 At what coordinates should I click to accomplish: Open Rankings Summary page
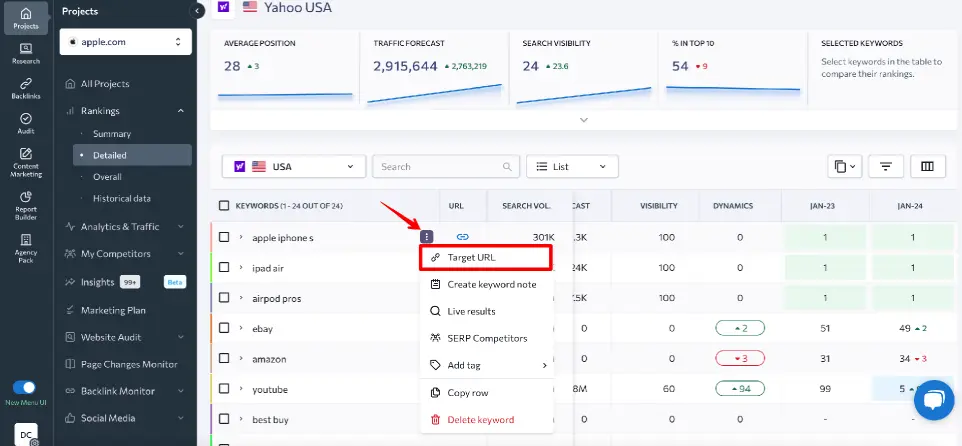[112, 134]
